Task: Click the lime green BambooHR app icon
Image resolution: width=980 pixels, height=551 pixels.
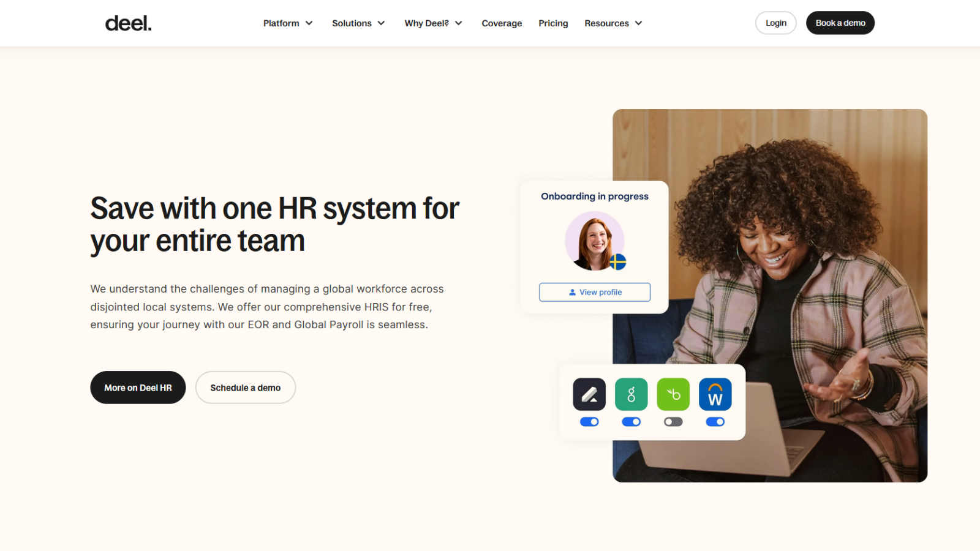Action: click(x=673, y=394)
